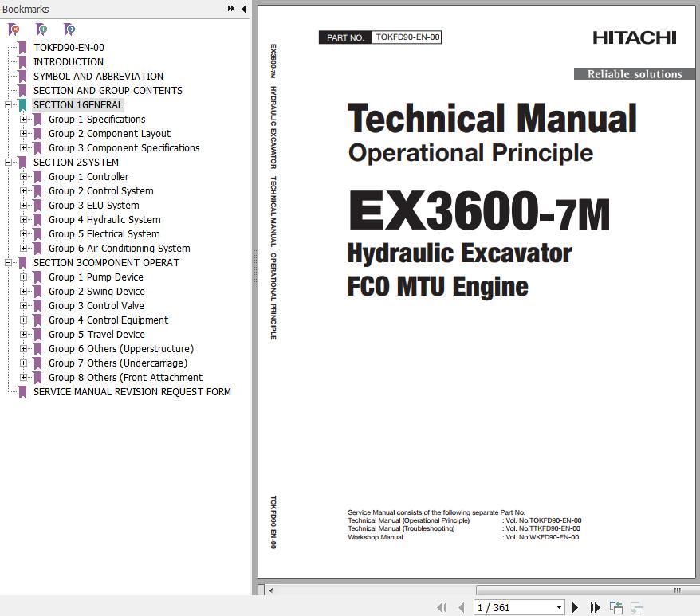
Task: Expand Group 5 Electrical System
Action: [23, 234]
